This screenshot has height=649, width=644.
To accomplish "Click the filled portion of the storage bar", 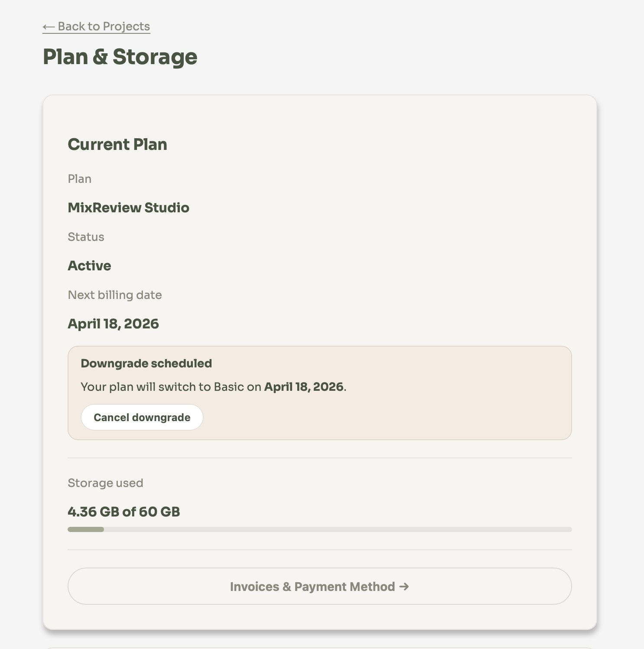I will (86, 529).
